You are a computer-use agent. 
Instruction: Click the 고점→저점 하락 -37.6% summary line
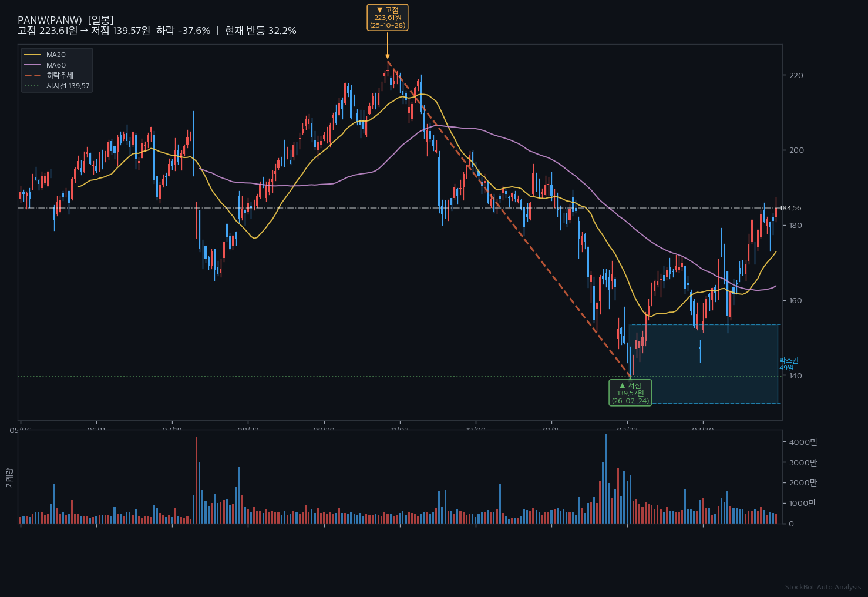tap(157, 31)
